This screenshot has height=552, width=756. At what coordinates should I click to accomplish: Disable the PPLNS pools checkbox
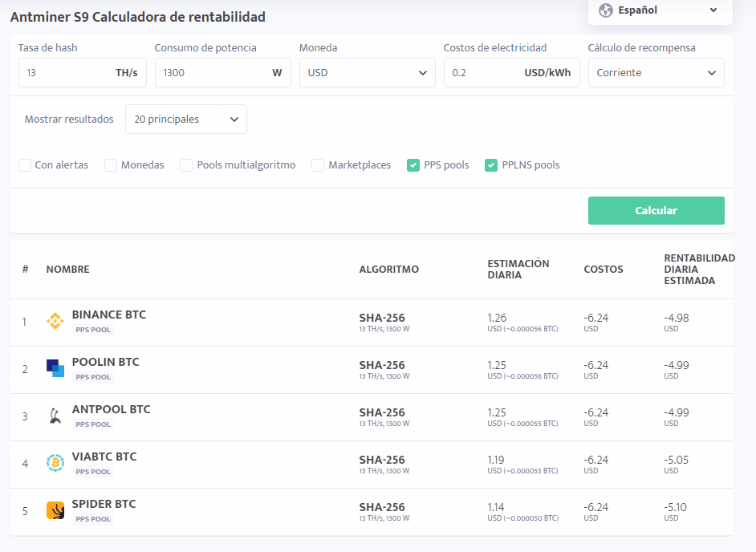pyautogui.click(x=491, y=165)
